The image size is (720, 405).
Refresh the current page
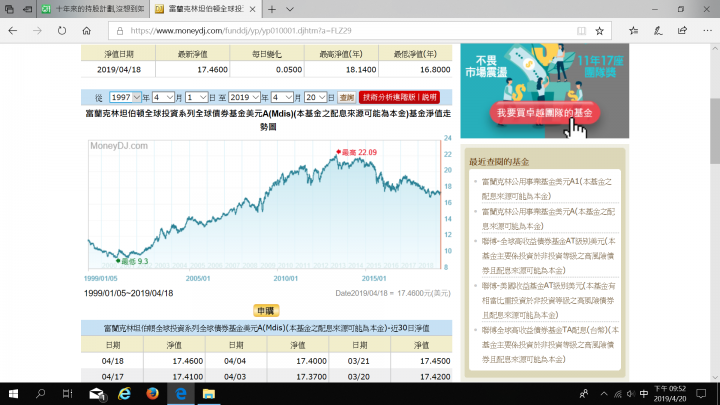coord(62,31)
